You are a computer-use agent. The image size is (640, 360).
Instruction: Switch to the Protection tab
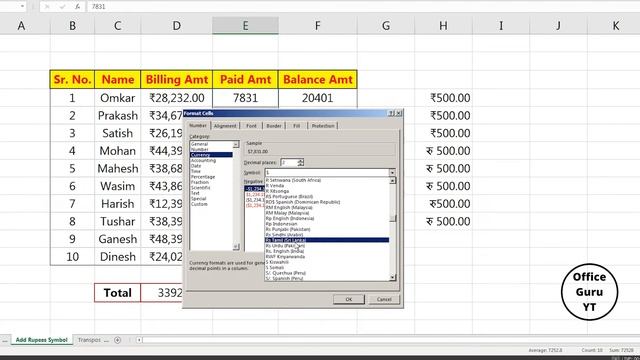click(x=323, y=126)
